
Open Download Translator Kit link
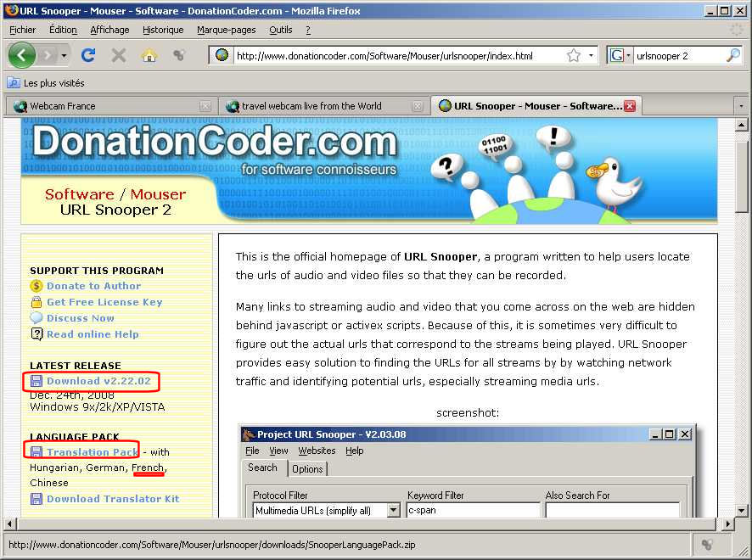[x=113, y=499]
